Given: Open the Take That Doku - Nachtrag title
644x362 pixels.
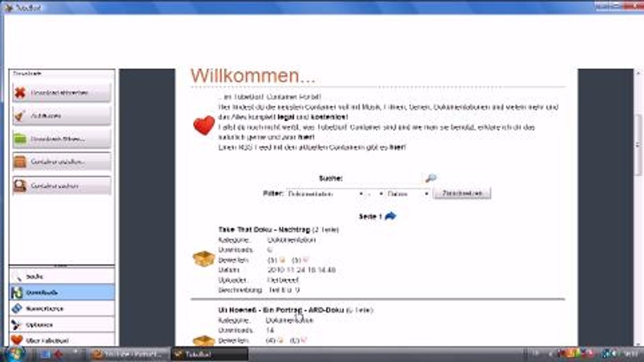Looking at the screenshot, I should pos(264,229).
